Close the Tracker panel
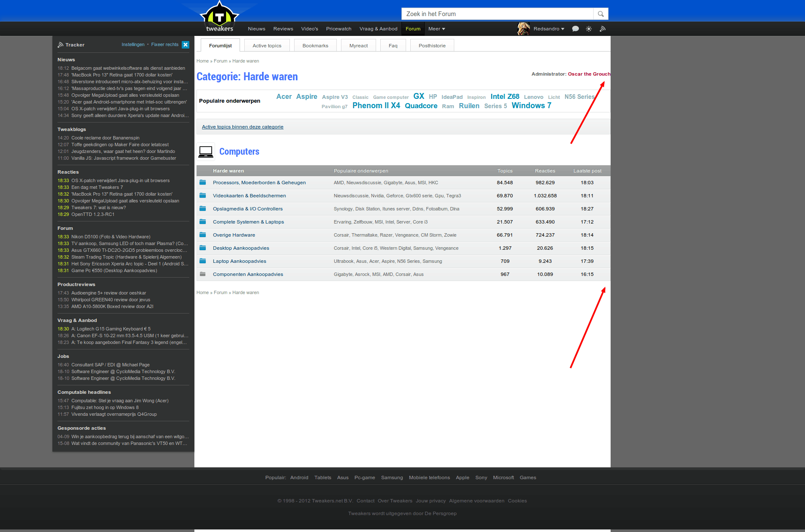The image size is (805, 532). pyautogui.click(x=186, y=45)
